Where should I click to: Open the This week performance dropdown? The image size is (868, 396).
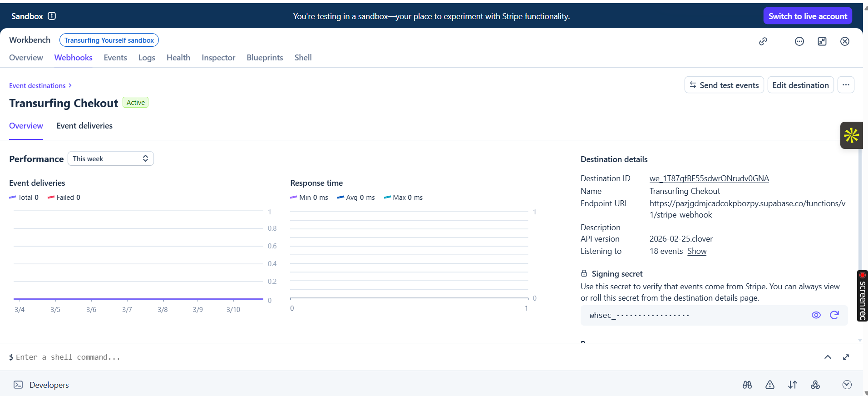(x=110, y=158)
